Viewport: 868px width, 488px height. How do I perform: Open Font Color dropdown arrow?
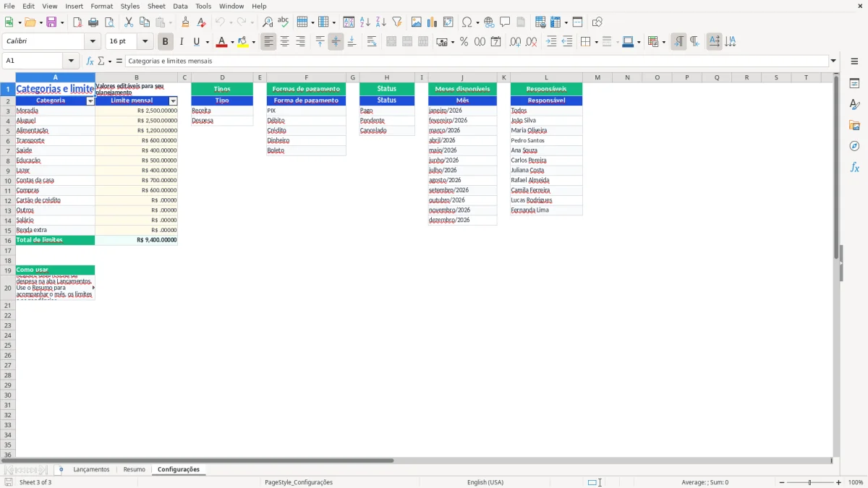(x=232, y=42)
